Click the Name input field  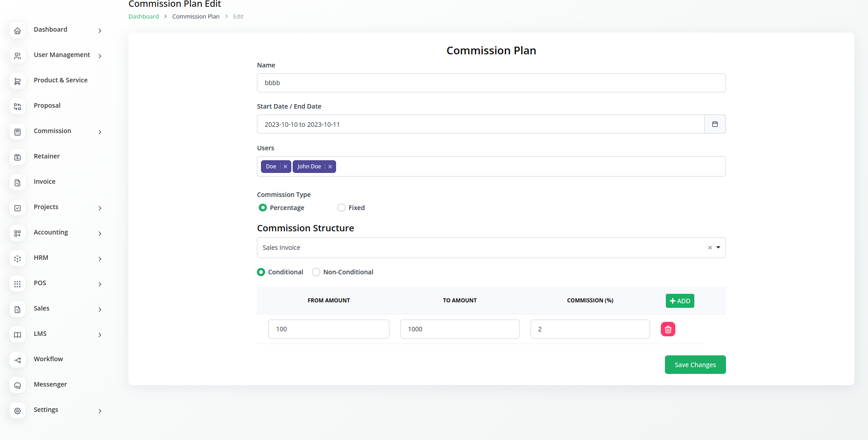[491, 83]
